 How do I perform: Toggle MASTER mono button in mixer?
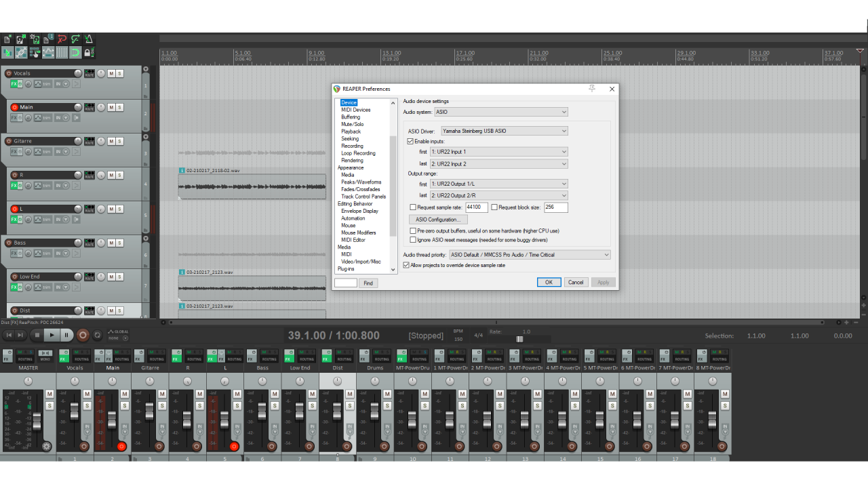(x=45, y=355)
